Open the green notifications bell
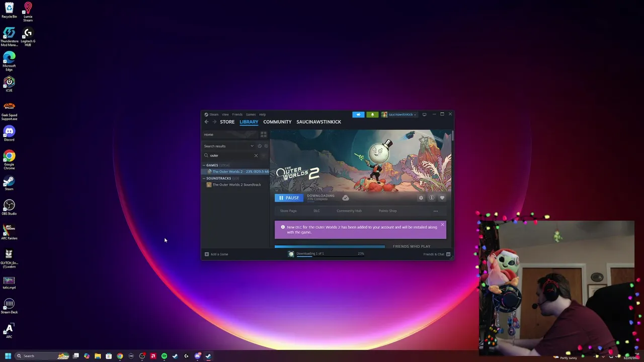 point(372,115)
